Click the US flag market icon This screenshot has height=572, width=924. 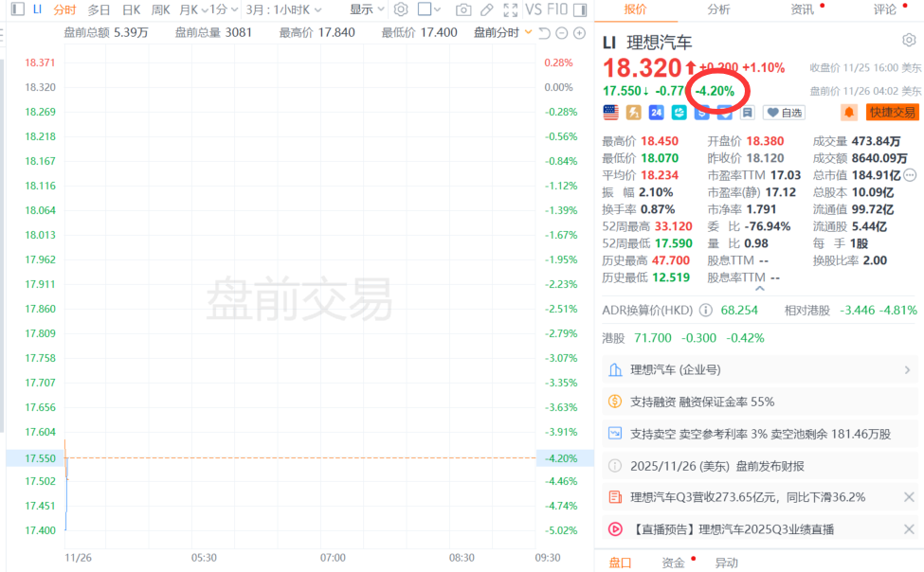point(610,112)
